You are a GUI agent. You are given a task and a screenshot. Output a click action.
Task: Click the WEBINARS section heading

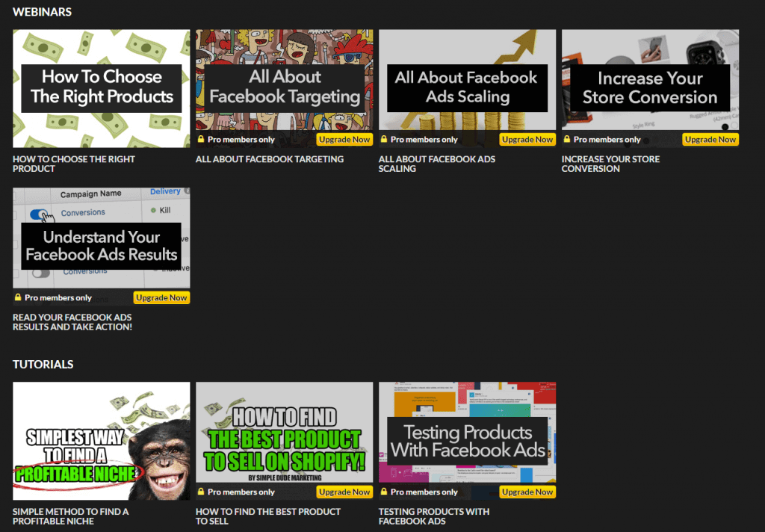42,12
